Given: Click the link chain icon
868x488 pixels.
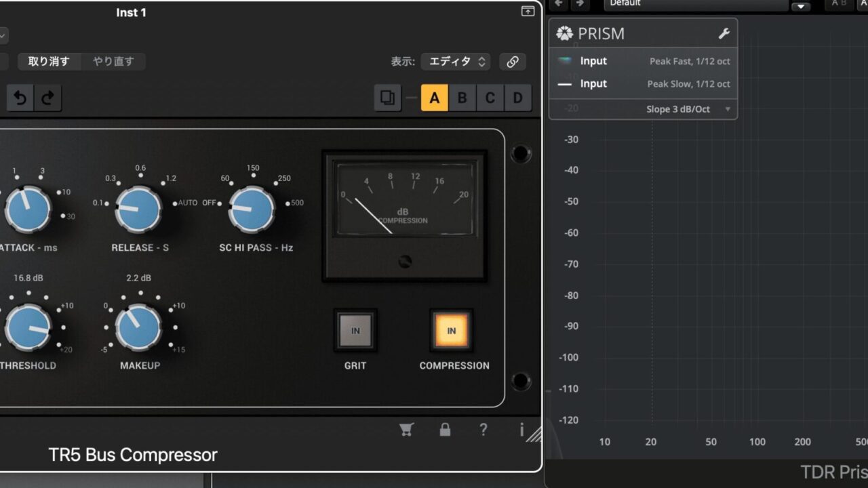Looking at the screenshot, I should [x=513, y=62].
